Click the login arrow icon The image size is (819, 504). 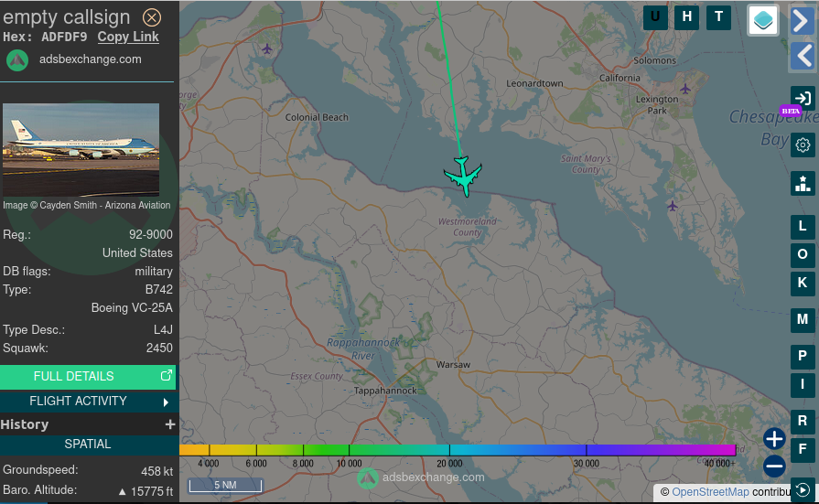[803, 99]
